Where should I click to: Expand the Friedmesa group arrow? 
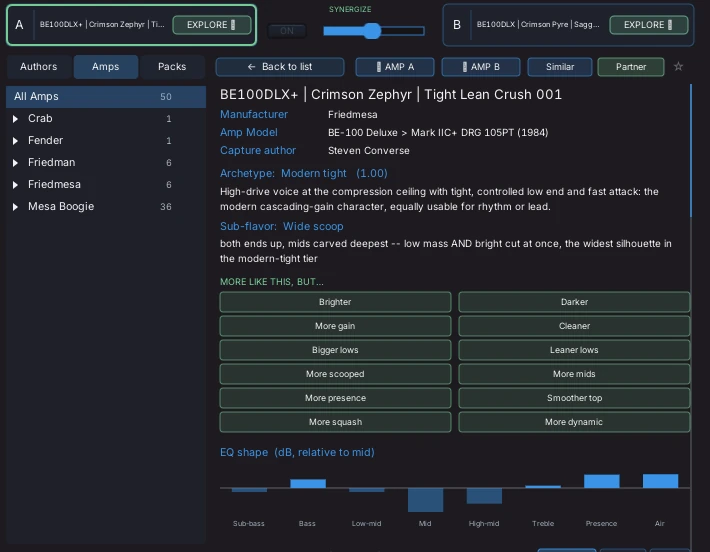(x=15, y=185)
